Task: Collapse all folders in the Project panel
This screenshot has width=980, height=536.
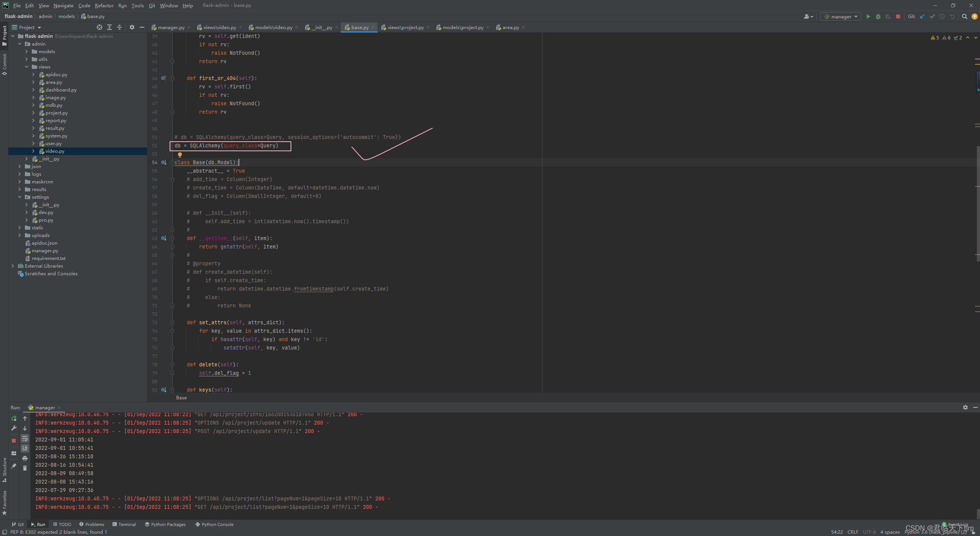Action: [x=119, y=27]
